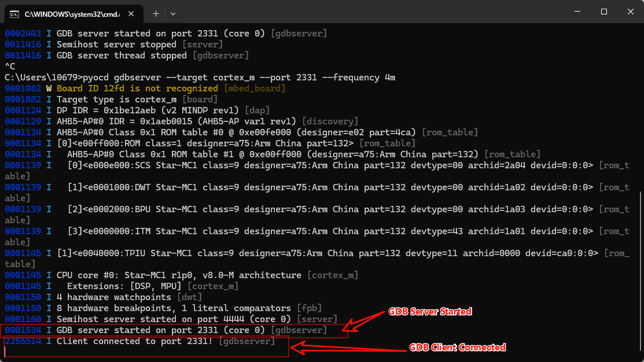Maximize the terminal window
Image resolution: width=644 pixels, height=362 pixels.
[603, 12]
